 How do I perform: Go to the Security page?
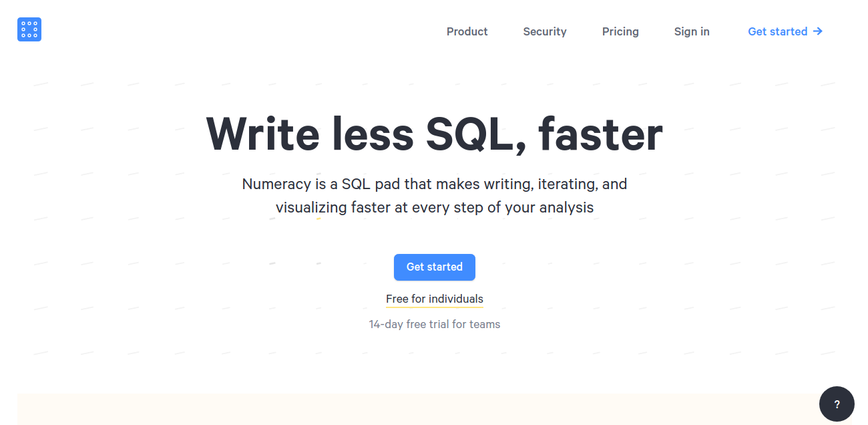(544, 31)
